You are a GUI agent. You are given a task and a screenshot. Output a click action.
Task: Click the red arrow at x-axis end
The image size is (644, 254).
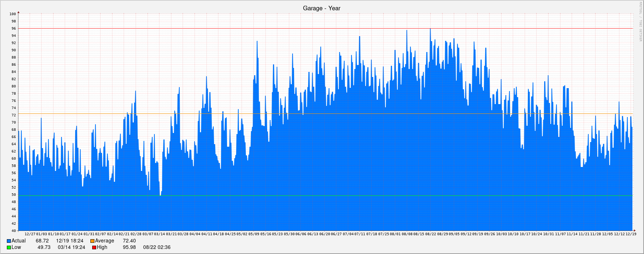coord(634,231)
